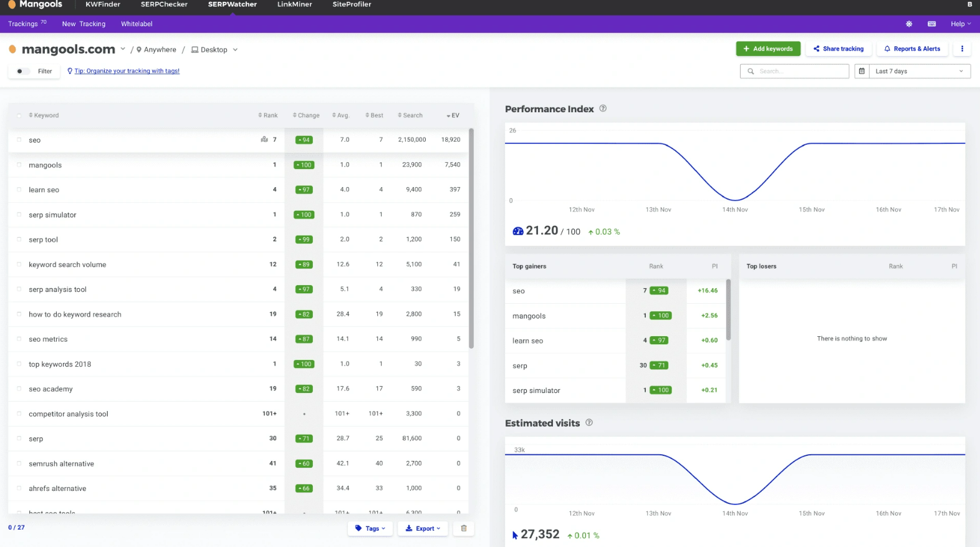Switch to KWFinder tool
Screen dimensions: 980x547
click(x=103, y=4)
